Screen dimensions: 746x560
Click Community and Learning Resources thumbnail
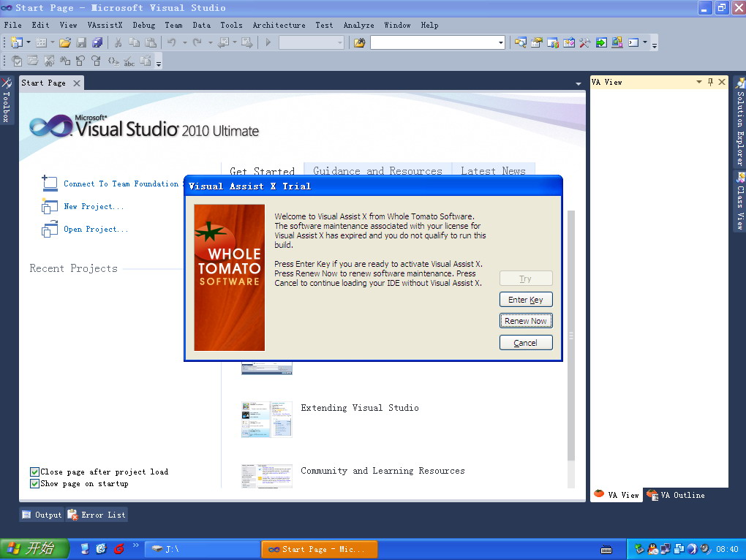[266, 476]
